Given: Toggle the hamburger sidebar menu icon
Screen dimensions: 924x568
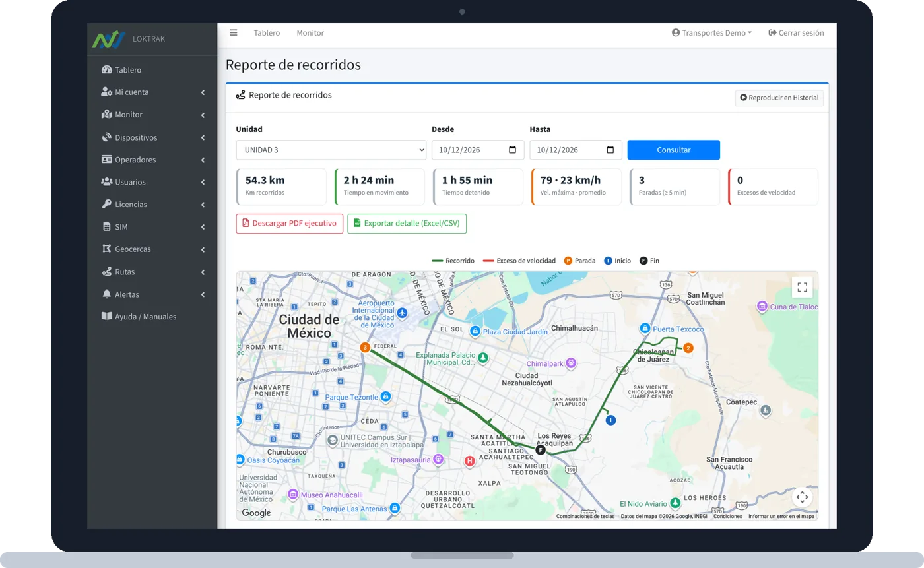Looking at the screenshot, I should pyautogui.click(x=234, y=32).
